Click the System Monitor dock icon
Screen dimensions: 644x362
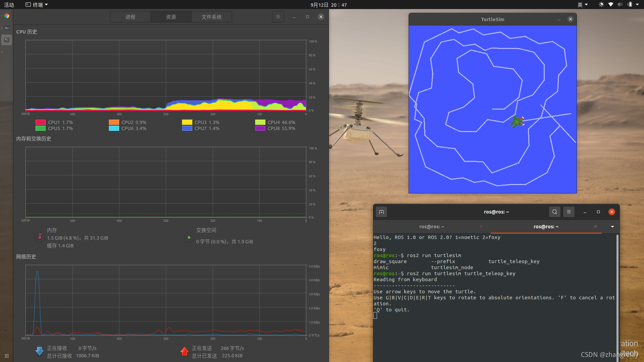tap(7, 28)
